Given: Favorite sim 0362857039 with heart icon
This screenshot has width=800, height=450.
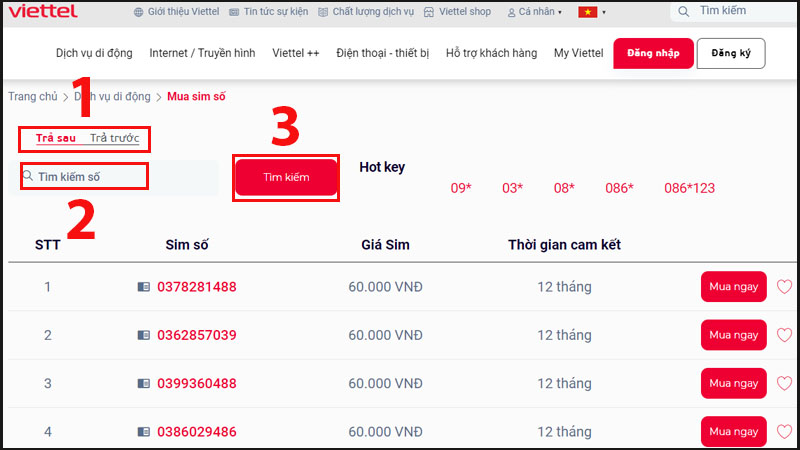Looking at the screenshot, I should click(x=784, y=335).
